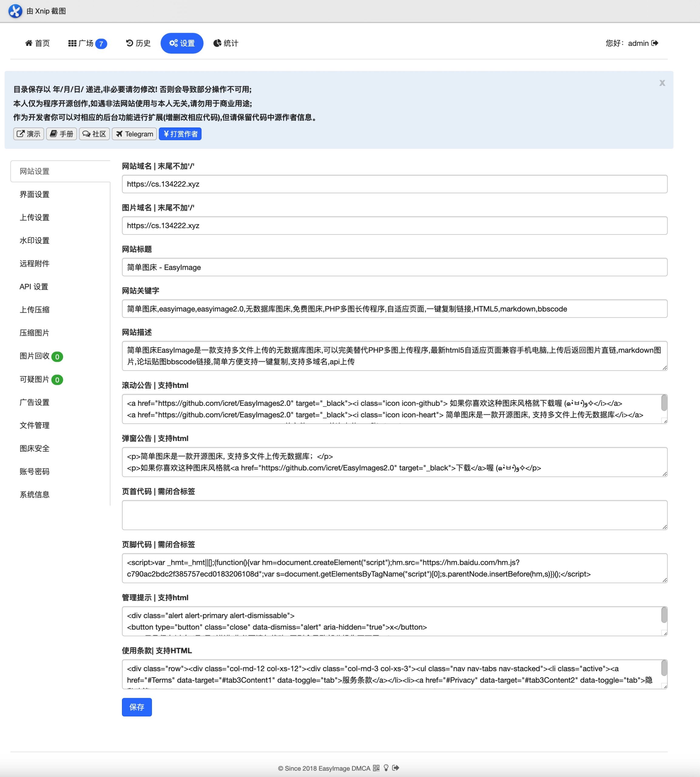The image size is (700, 777).
Task: Click the Xnip logo in the title bar
Action: click(x=15, y=11)
